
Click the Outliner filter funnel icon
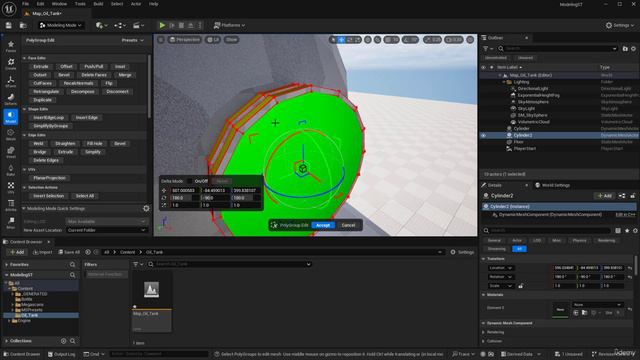click(486, 49)
